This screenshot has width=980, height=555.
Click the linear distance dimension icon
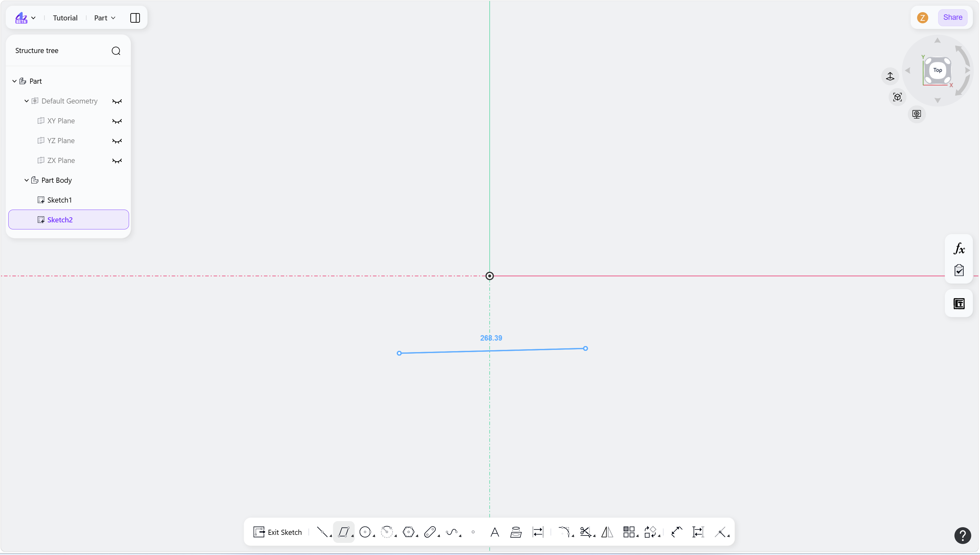tap(698, 532)
